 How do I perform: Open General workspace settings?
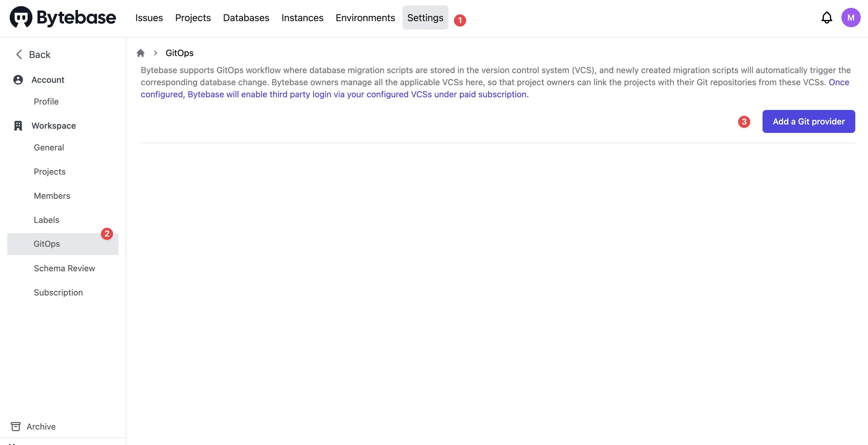pyautogui.click(x=49, y=147)
